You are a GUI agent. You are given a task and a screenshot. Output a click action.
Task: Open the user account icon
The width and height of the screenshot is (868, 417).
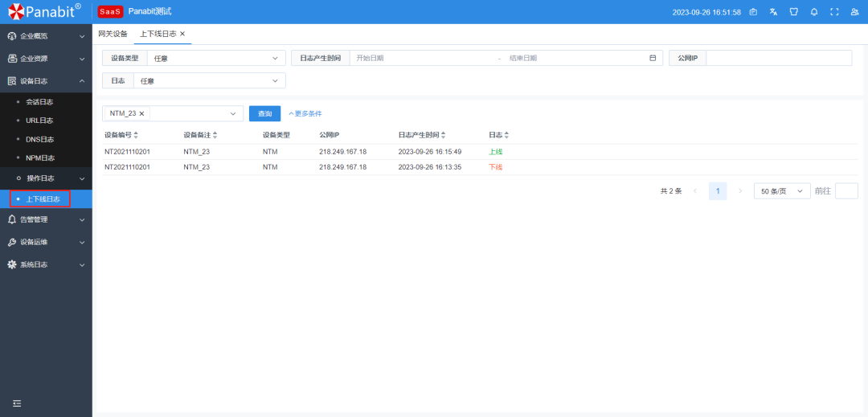click(854, 11)
